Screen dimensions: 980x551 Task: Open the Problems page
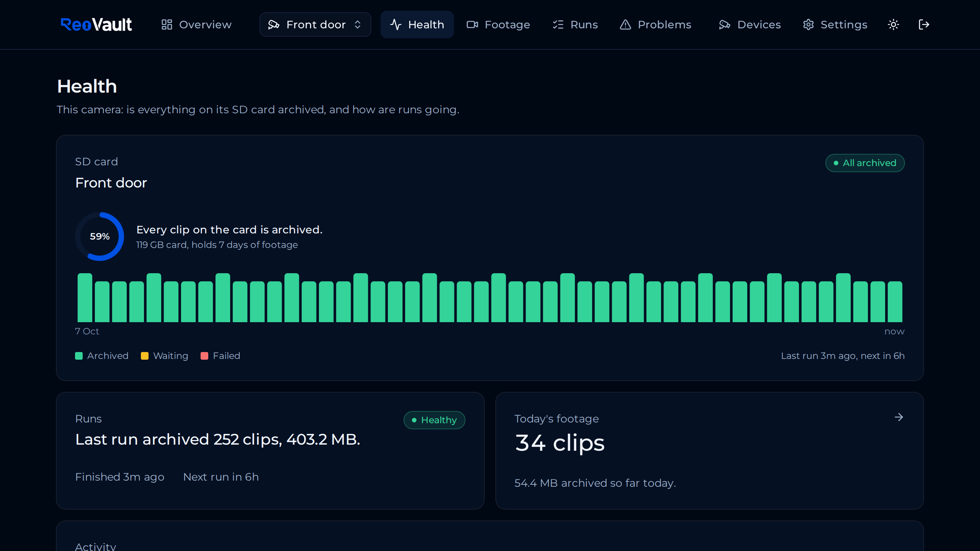[x=656, y=24]
